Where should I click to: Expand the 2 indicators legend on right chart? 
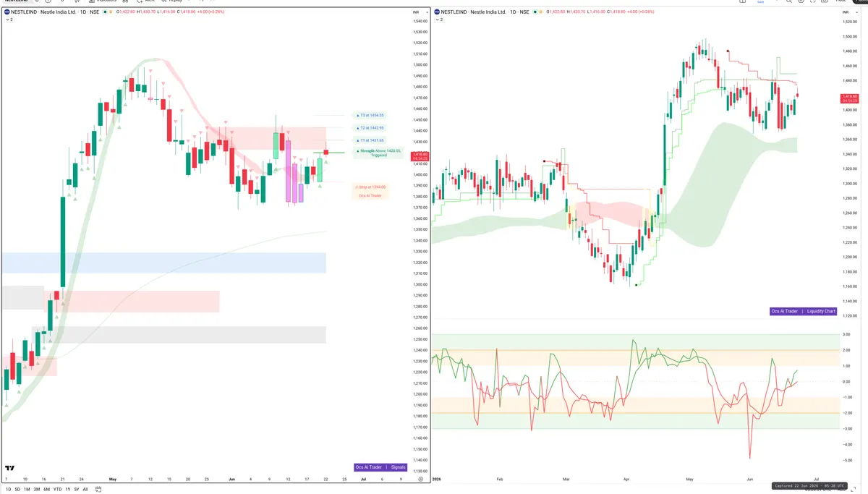click(x=438, y=20)
